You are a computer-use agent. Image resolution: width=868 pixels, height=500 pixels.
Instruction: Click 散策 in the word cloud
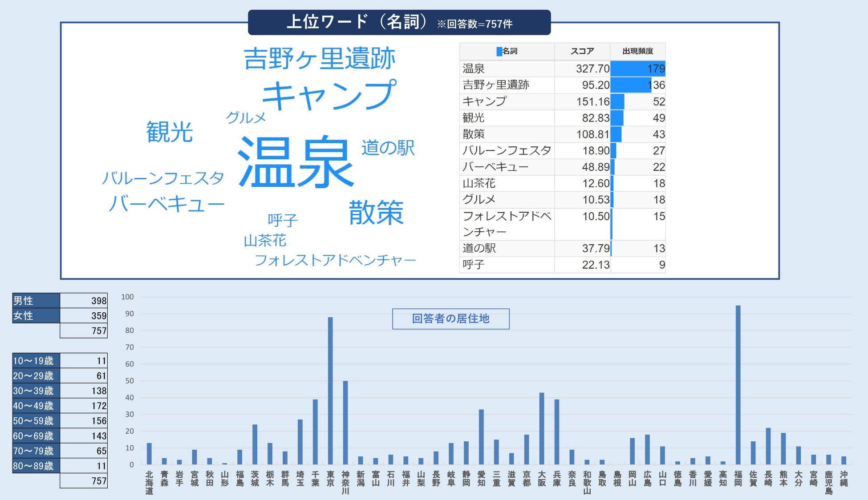point(376,213)
